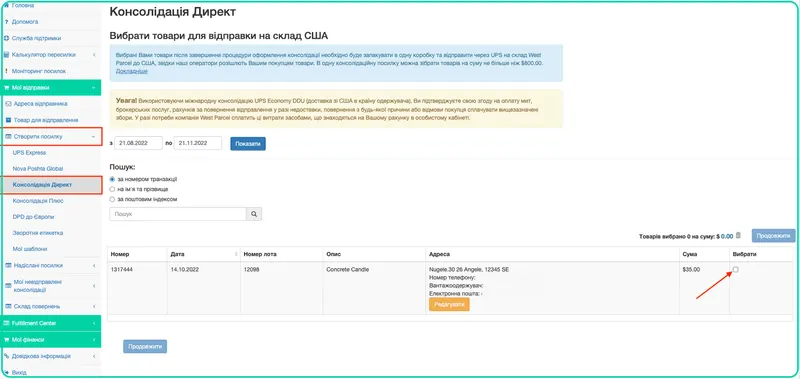Click the lower Продовжити button below the table
Image resolution: width=800 pixels, height=379 pixels.
pyautogui.click(x=145, y=346)
